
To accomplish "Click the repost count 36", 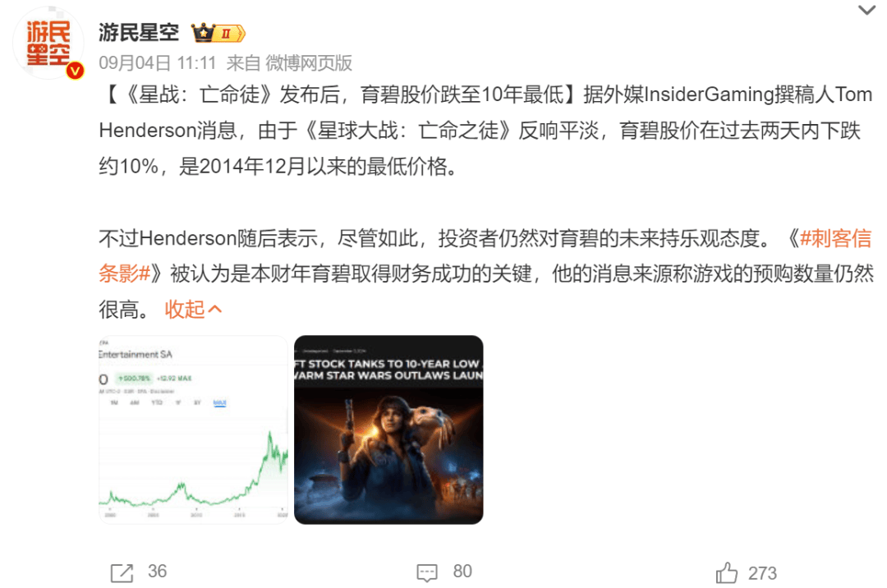I will pos(157,572).
